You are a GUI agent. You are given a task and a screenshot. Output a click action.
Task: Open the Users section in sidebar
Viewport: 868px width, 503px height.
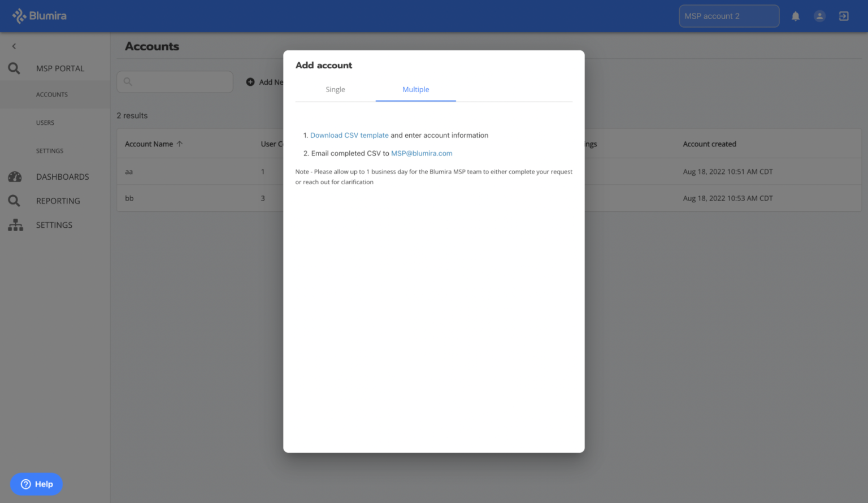45,122
